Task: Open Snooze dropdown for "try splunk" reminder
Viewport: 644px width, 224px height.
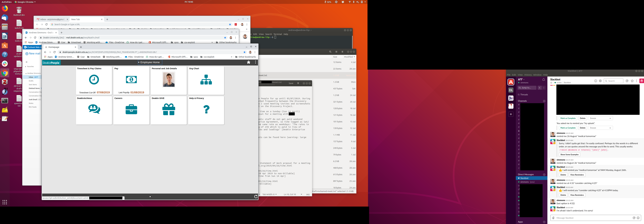Action: 600,128
